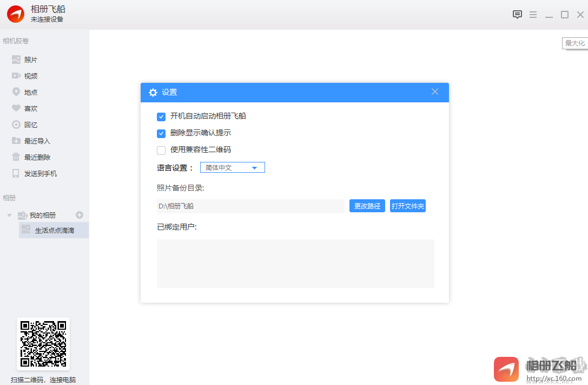Image resolution: width=588 pixels, height=385 pixels.
Task: Open the feedback message icon at top right
Action: click(x=517, y=15)
